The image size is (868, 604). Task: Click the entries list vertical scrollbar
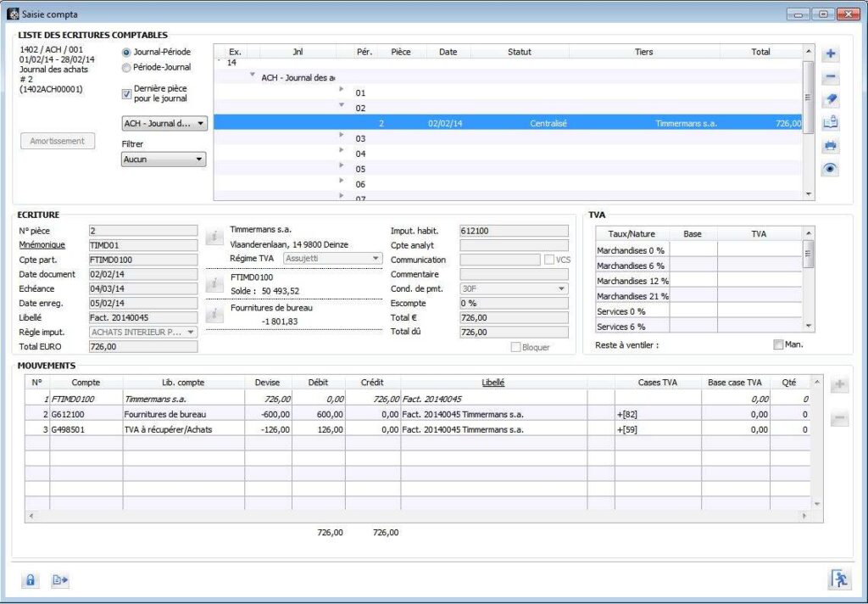[x=808, y=122]
